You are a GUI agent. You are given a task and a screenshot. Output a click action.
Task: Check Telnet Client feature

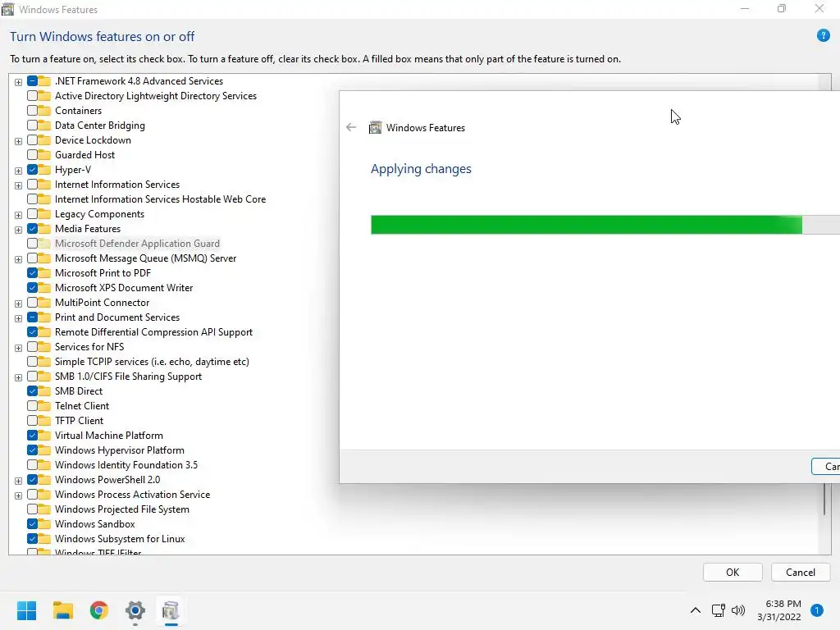(32, 406)
